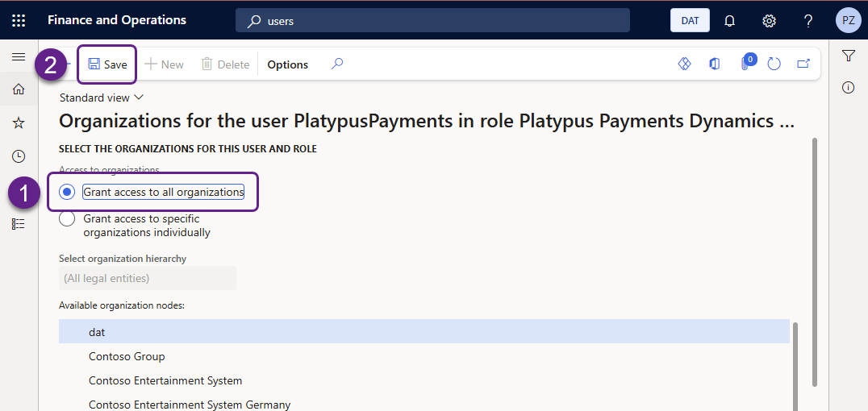Open the filter pane funnel icon
This screenshot has width=868, height=411.
(848, 56)
